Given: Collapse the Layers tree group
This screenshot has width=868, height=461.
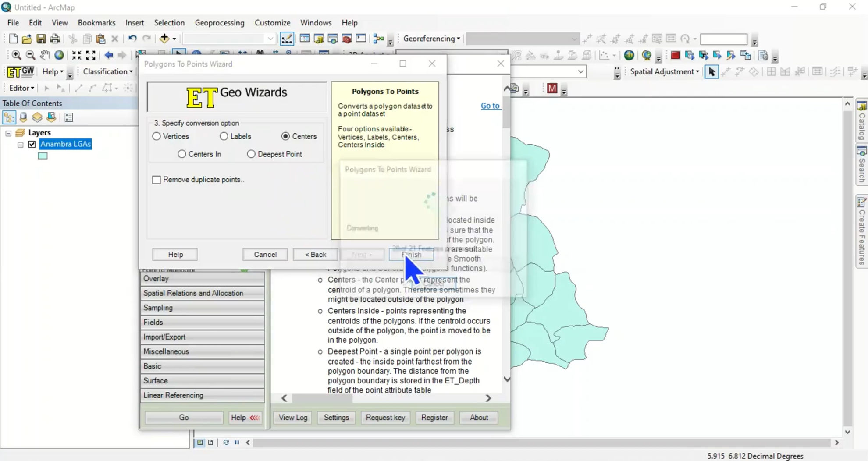Looking at the screenshot, I should coord(8,133).
